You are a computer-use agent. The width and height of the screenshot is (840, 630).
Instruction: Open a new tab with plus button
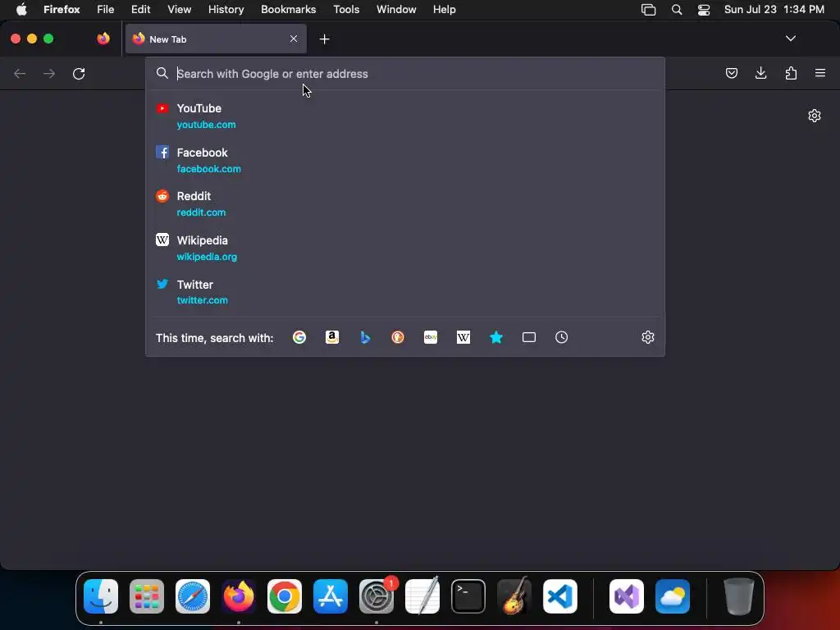click(x=324, y=39)
